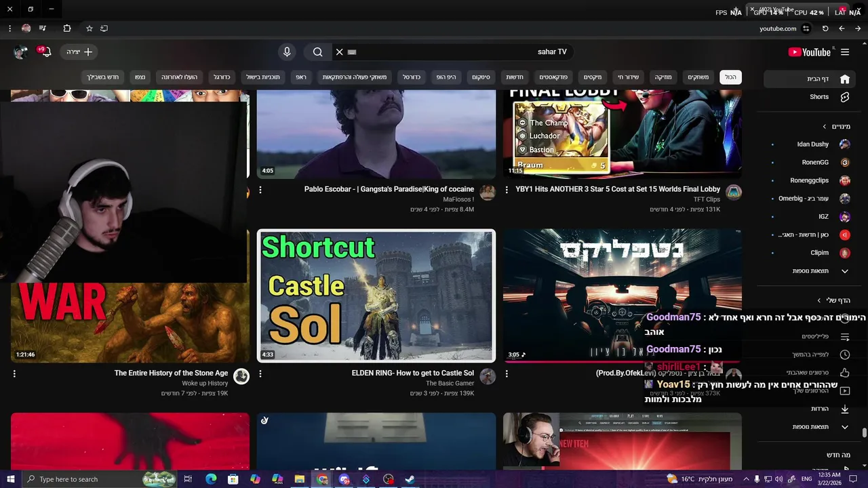868x488 pixels.
Task: Open Your videos (הסרטונים שלך) sidebar item
Action: click(808, 390)
